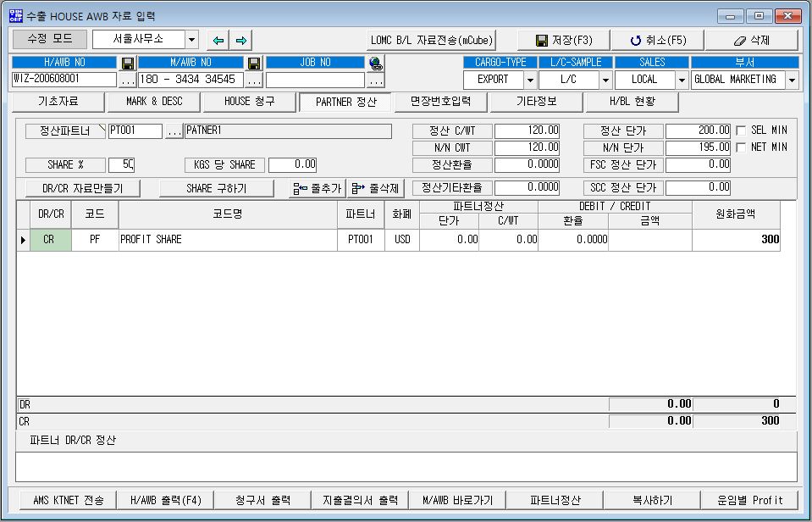This screenshot has height=522, width=812.
Task: Open L/C-SAMPLE dropdown showing L/C
Action: [605, 80]
